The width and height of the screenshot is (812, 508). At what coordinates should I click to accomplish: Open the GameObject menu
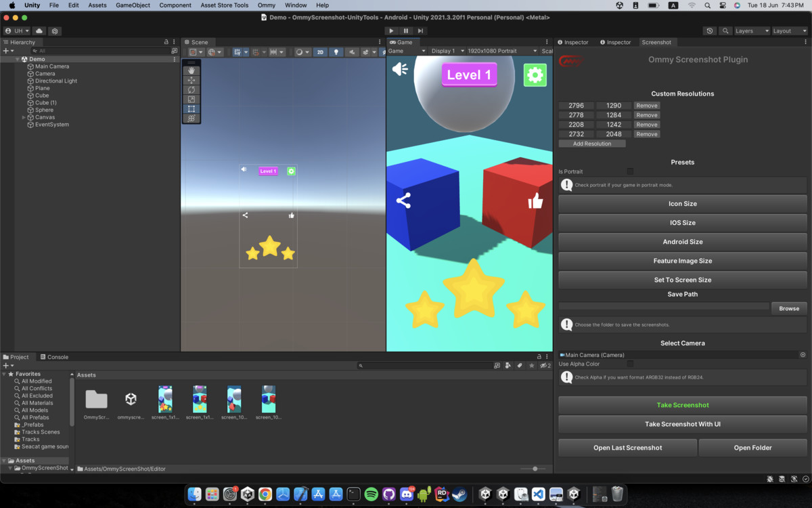[133, 5]
